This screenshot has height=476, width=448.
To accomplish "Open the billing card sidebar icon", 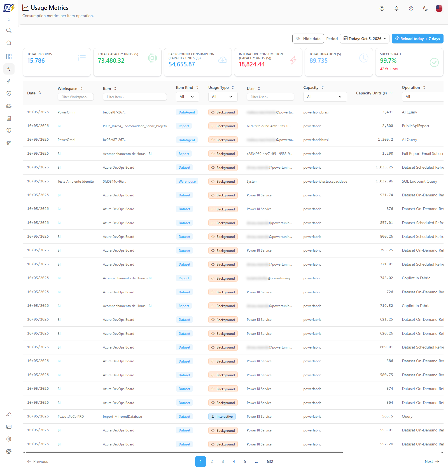I will pos(9,427).
